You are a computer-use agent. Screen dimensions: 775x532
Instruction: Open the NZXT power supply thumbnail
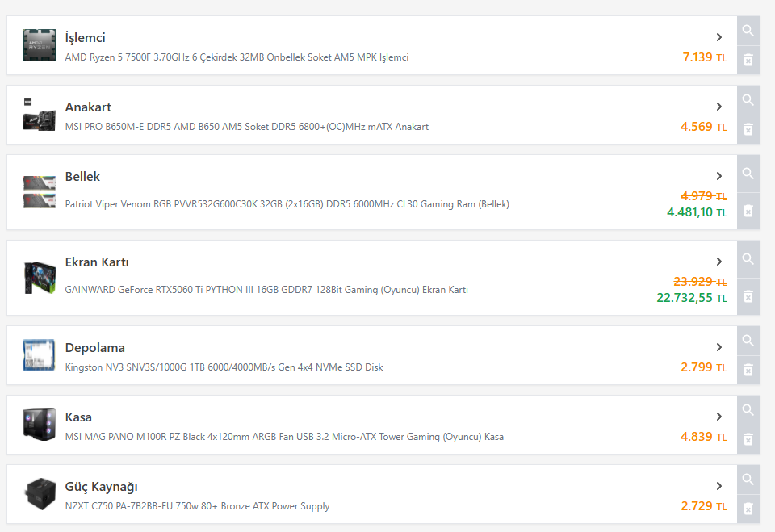[40, 493]
